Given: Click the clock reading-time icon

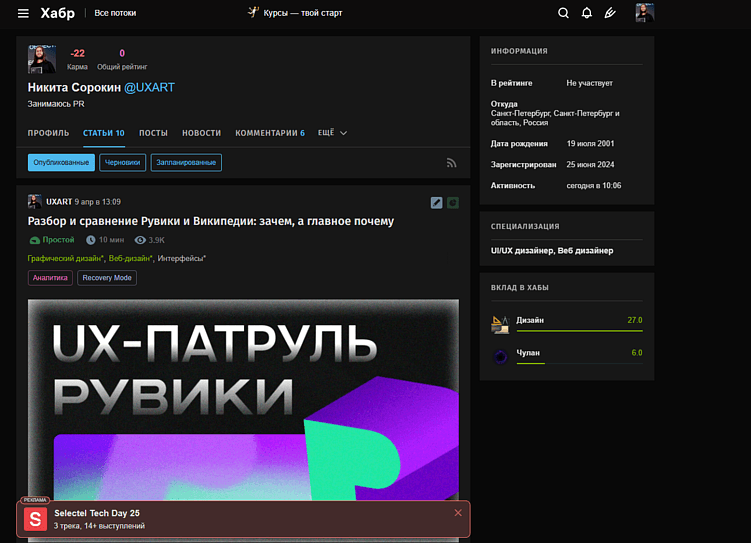Looking at the screenshot, I should [x=91, y=240].
